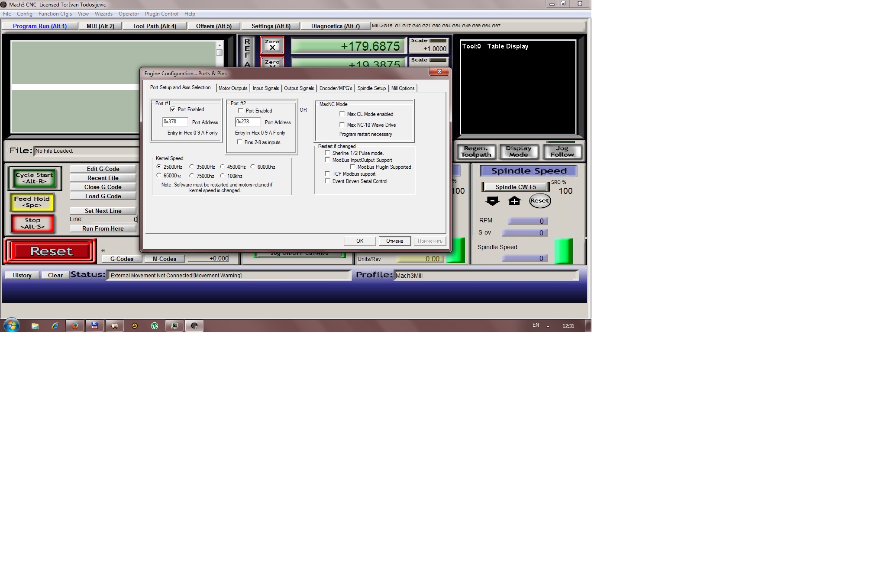The width and height of the screenshot is (875, 588).
Task: Click the spindle speed increase arrow
Action: pyautogui.click(x=514, y=201)
